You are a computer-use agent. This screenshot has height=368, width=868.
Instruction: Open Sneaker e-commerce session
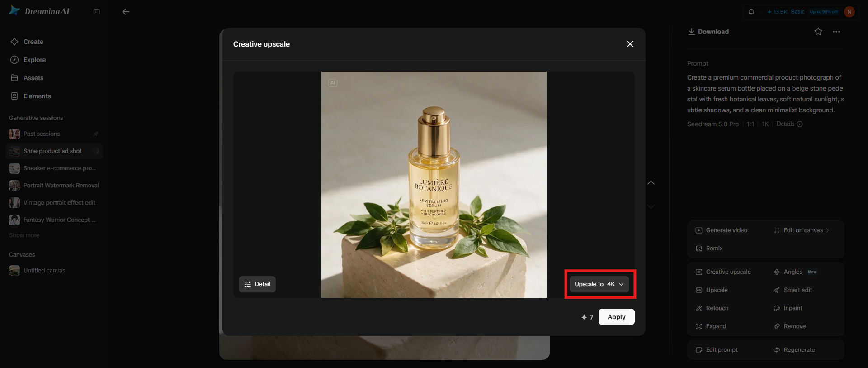click(54, 168)
